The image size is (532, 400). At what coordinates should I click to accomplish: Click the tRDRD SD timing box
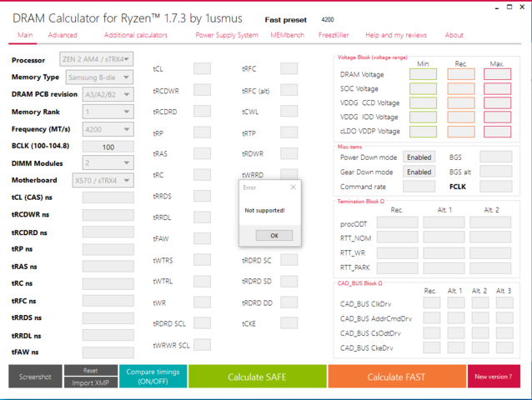coord(289,281)
